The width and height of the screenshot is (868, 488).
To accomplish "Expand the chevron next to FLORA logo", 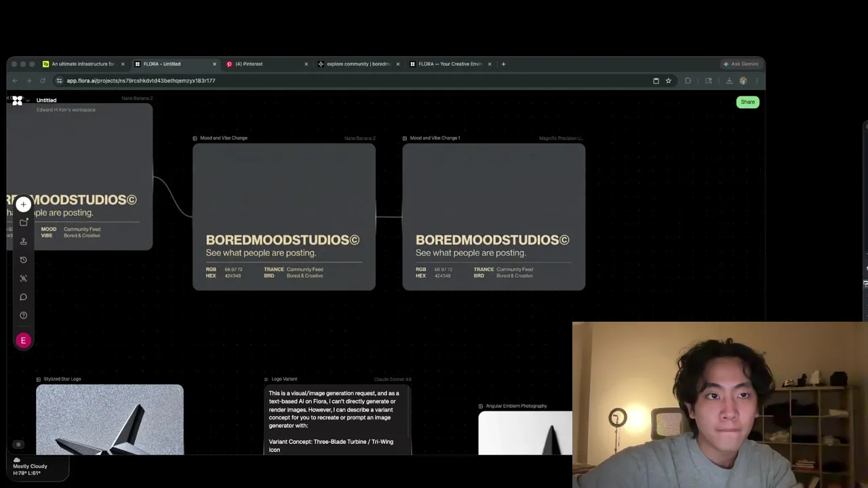I will coord(27,100).
